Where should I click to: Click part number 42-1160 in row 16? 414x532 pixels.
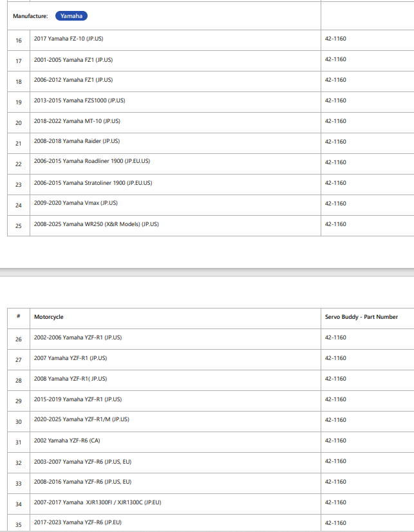click(x=335, y=39)
